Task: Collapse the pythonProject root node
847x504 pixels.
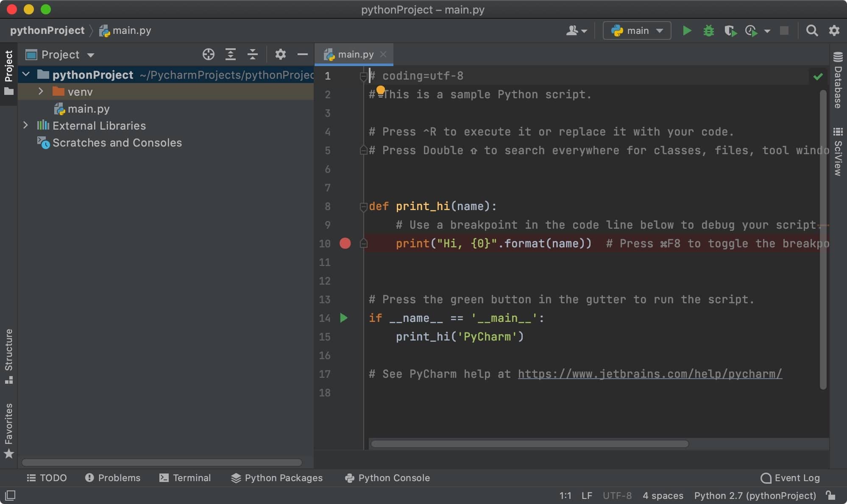Action: tap(26, 75)
